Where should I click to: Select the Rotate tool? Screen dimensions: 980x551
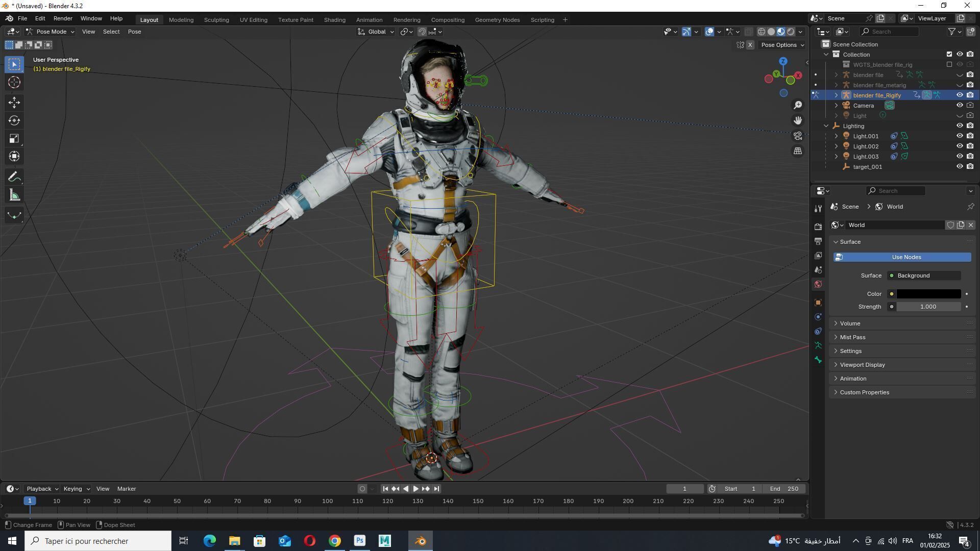pyautogui.click(x=14, y=120)
